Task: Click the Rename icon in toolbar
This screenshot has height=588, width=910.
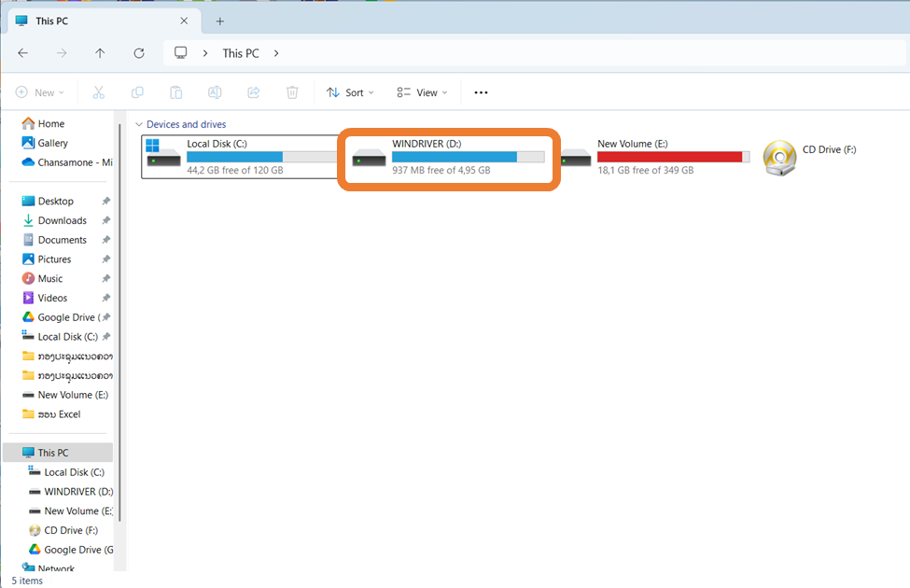Action: coord(215,92)
